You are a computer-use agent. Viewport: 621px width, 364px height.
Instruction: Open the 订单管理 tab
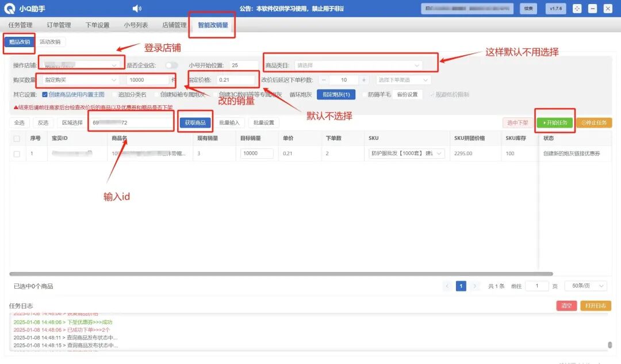(59, 25)
